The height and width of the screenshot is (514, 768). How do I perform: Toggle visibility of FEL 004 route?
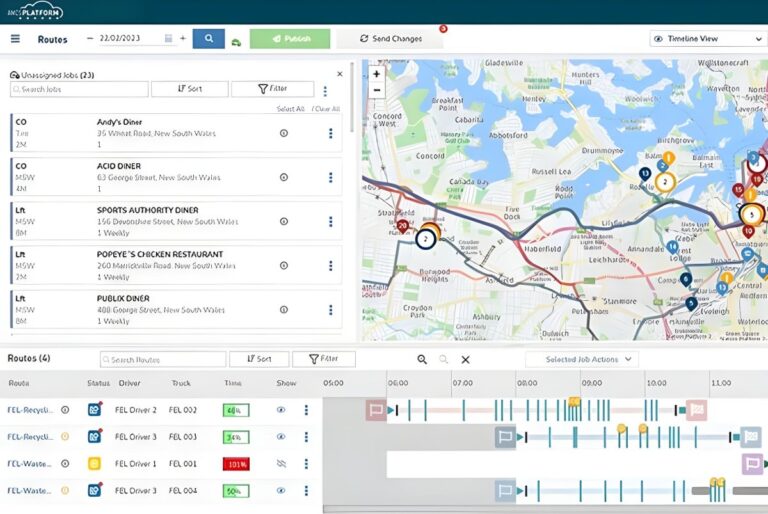click(x=281, y=490)
